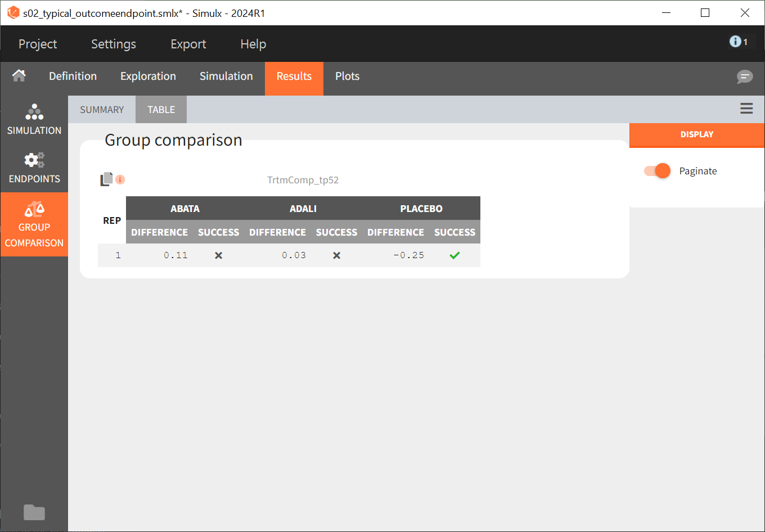Open the Help menu
This screenshot has width=765, height=532.
(253, 44)
